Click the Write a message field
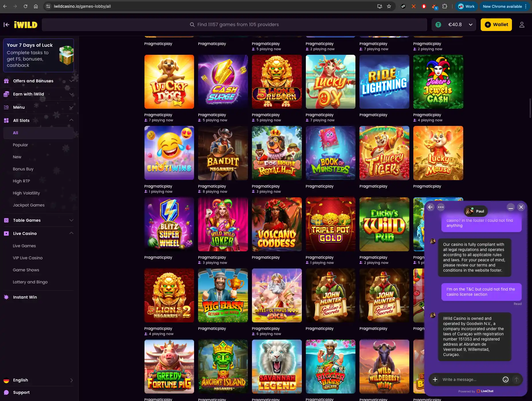This screenshot has height=401, width=532. click(x=470, y=379)
